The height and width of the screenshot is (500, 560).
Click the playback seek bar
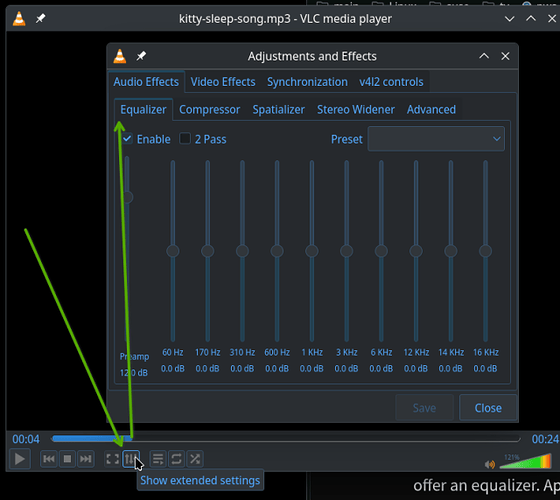coord(286,439)
